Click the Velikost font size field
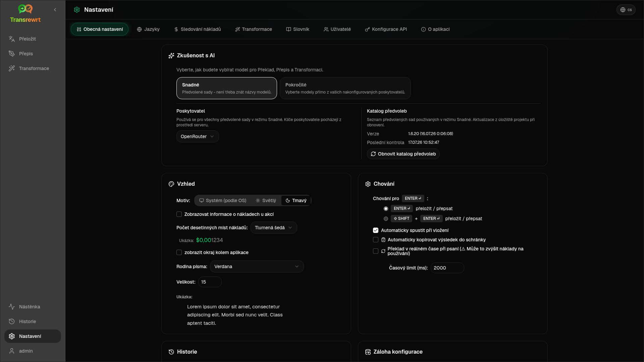The image size is (644, 362). [210, 282]
